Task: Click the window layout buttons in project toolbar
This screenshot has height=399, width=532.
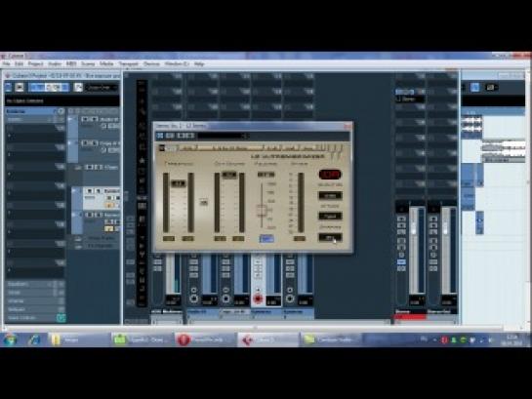Action: (49, 88)
